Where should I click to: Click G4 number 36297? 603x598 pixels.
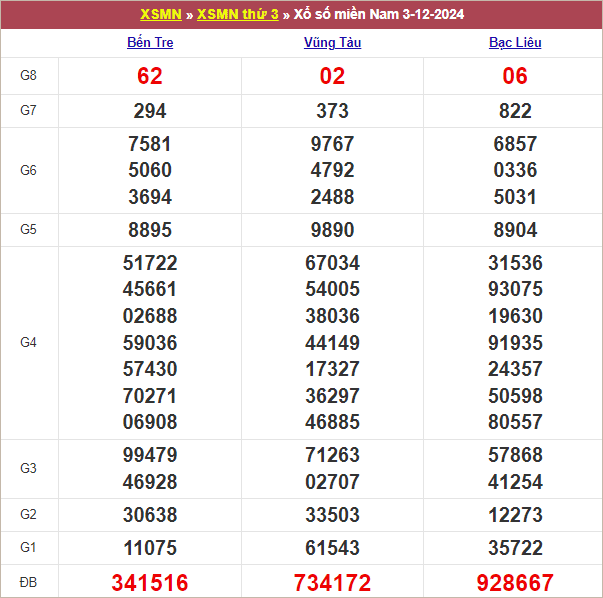[x=332, y=396]
